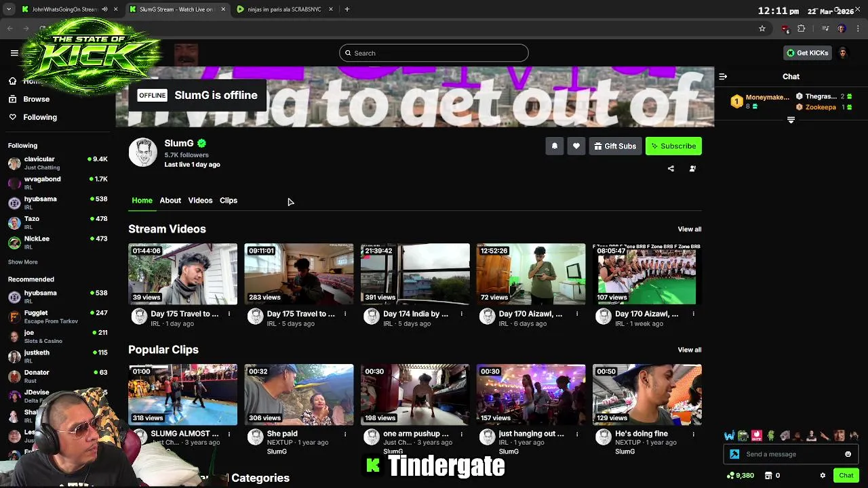Viewport: 868px width, 488px height.
Task: Open Donator recommended channel
Action: pyautogui.click(x=58, y=375)
